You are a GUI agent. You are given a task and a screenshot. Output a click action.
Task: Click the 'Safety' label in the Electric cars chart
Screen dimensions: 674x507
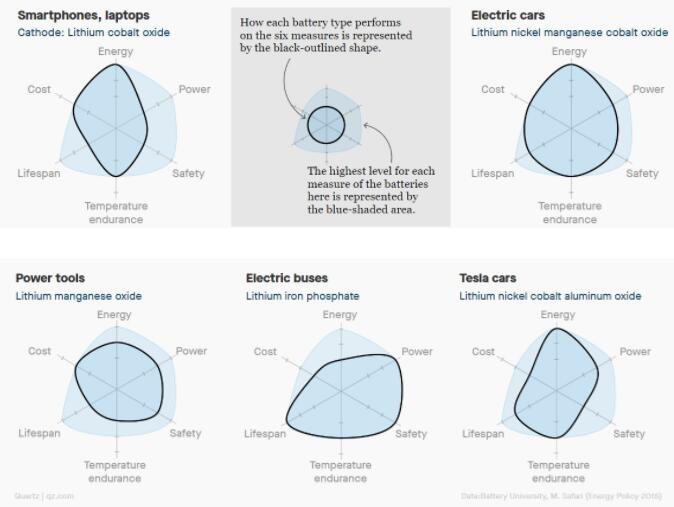(642, 173)
